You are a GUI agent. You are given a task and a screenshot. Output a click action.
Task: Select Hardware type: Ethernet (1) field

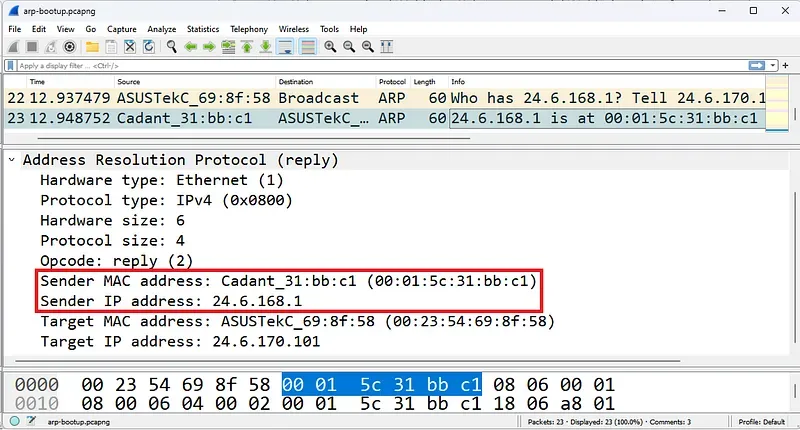pos(161,180)
